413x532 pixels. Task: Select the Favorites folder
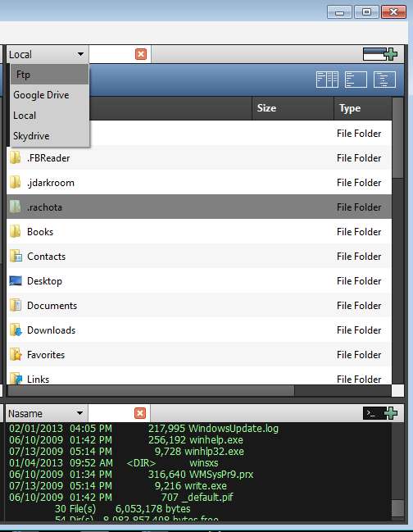(x=199, y=355)
